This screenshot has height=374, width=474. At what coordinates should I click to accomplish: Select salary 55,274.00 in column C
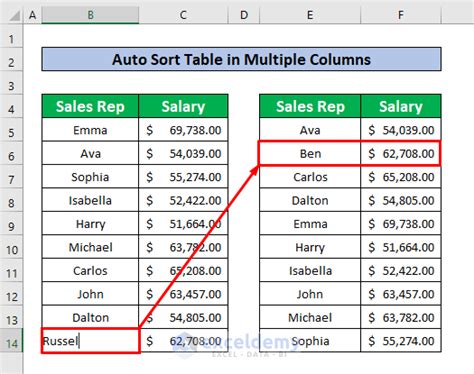click(x=183, y=177)
